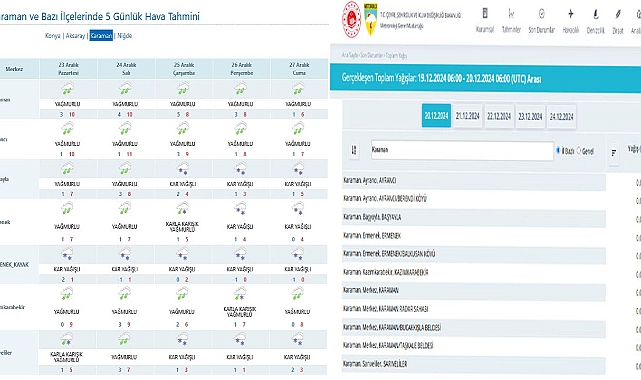Click the 27 Aralık Cuma column header

click(299, 69)
